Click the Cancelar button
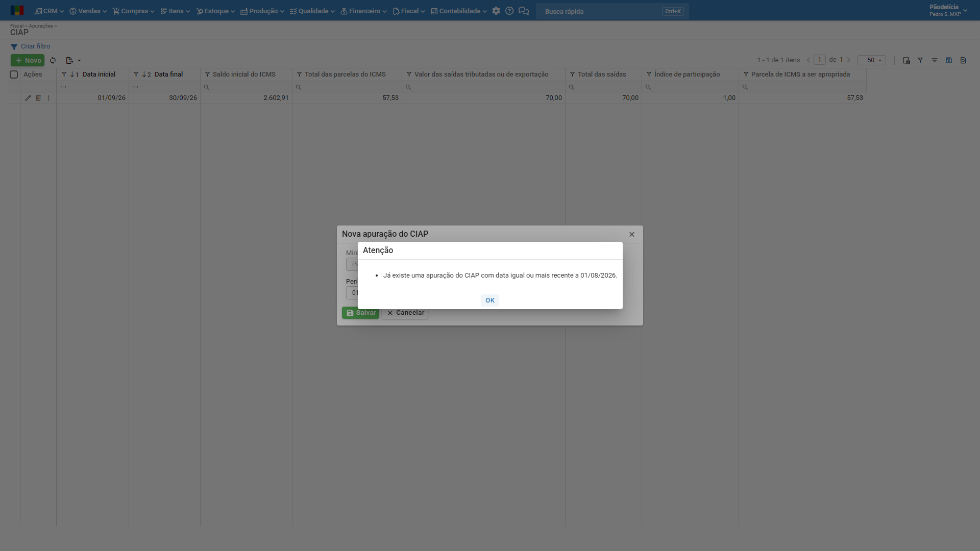 point(405,313)
